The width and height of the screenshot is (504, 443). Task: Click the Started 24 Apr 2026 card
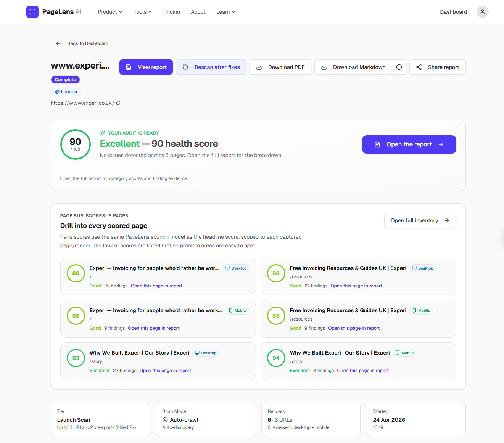click(416, 419)
